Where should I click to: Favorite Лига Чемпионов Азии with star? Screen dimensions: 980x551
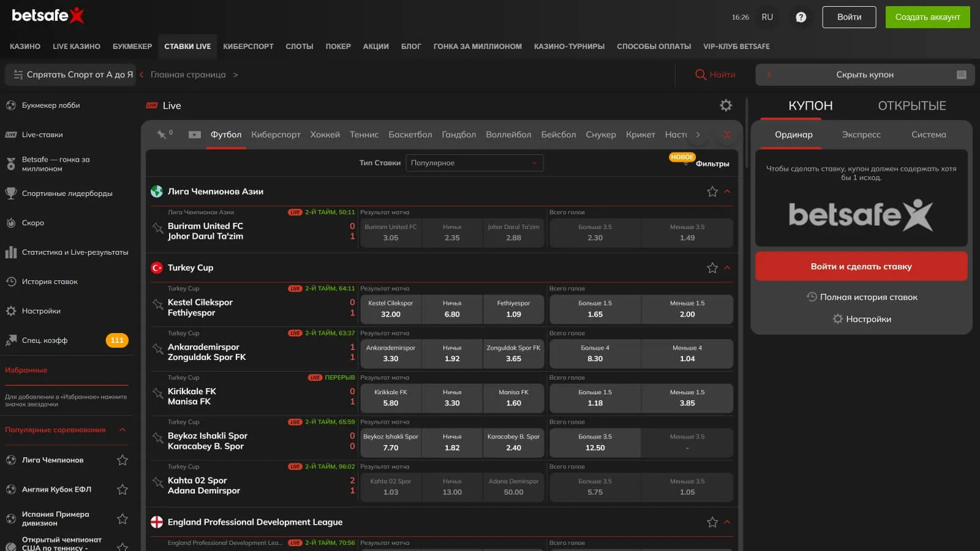click(x=712, y=192)
